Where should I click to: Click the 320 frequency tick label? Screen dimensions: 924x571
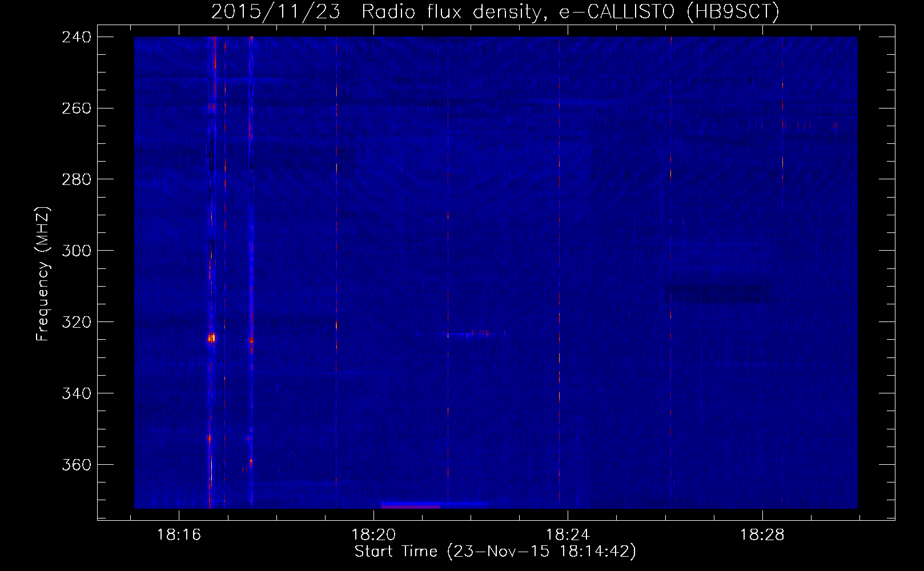pyautogui.click(x=75, y=322)
